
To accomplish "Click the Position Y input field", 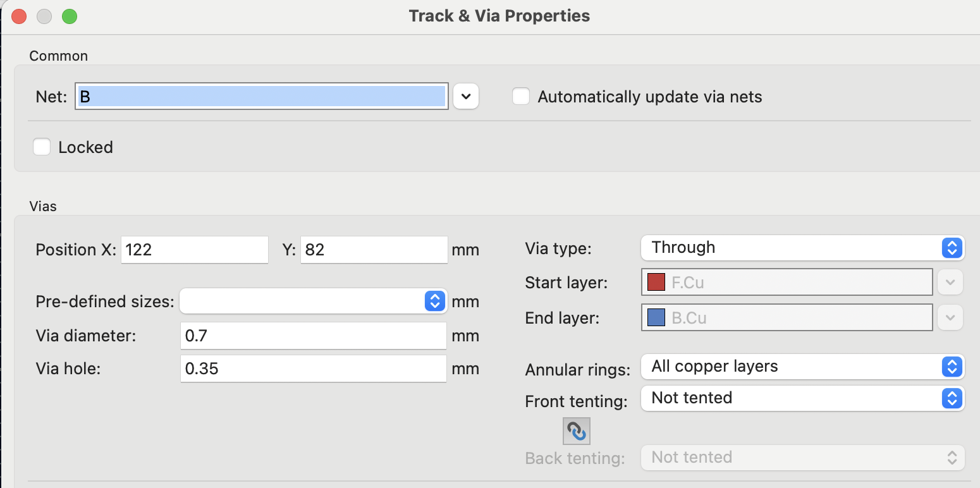I will point(374,250).
